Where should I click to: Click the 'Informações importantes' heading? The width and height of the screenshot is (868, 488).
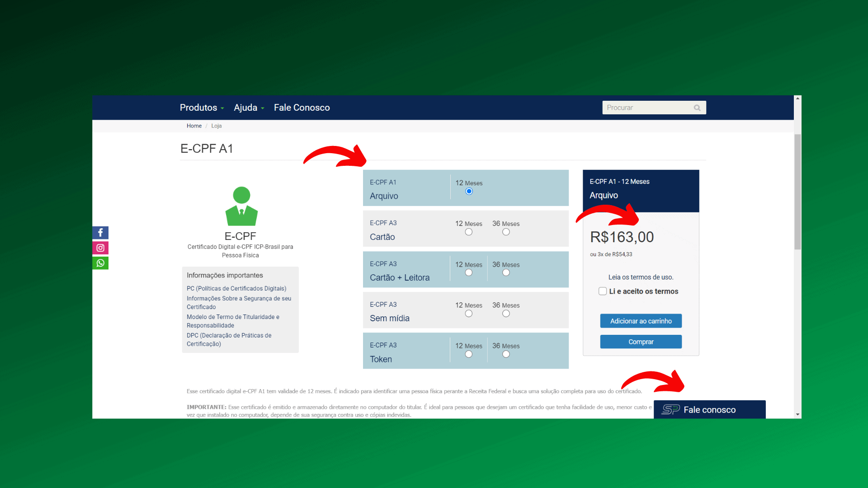point(225,276)
